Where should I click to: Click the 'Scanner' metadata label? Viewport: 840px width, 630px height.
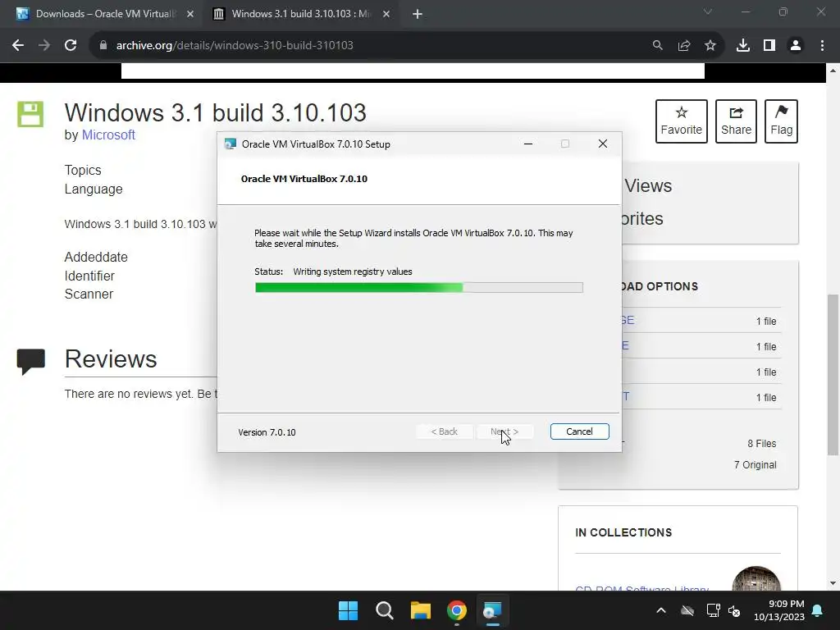tap(89, 294)
